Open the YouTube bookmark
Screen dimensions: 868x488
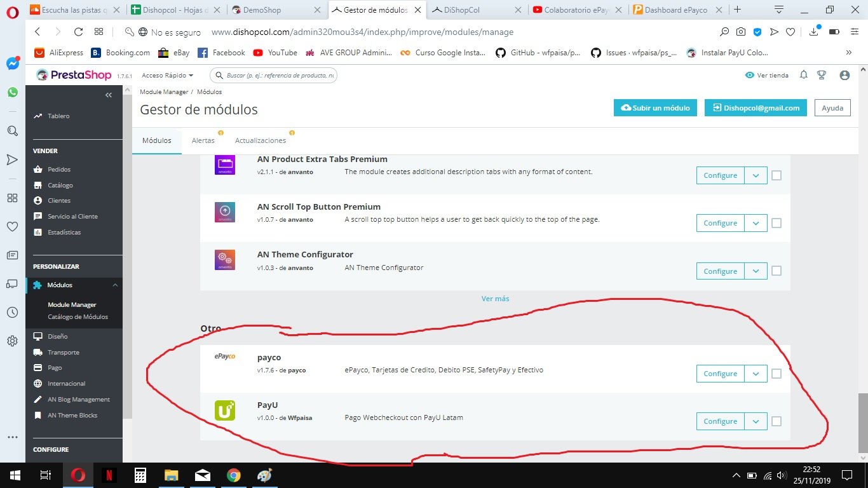275,53
